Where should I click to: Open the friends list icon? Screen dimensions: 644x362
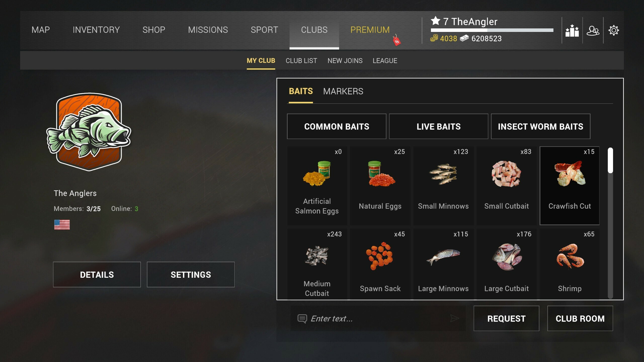coord(593,30)
